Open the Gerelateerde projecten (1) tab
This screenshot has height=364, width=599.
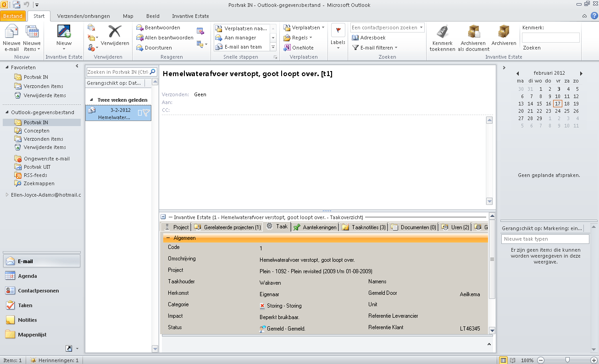pos(227,227)
